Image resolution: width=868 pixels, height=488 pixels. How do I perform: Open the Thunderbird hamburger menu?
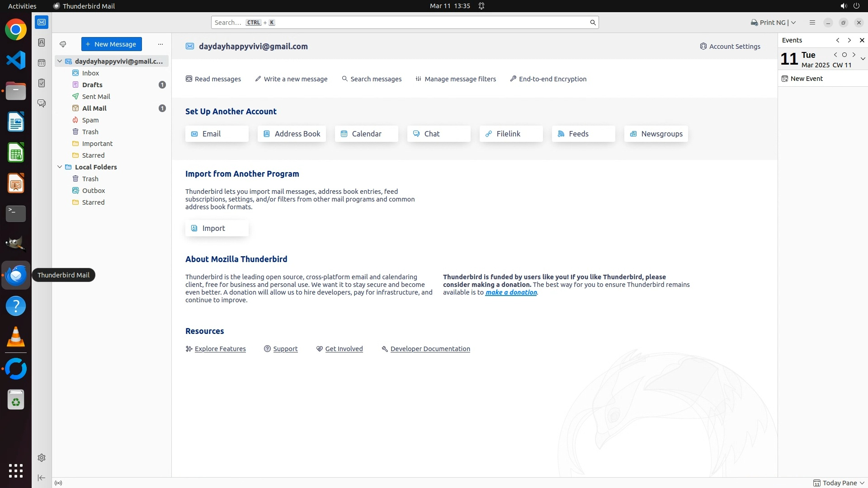point(812,23)
